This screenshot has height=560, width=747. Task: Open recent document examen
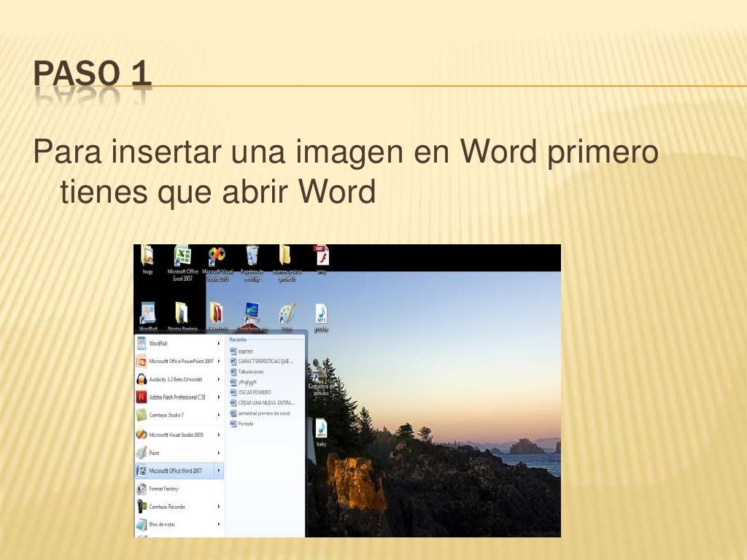click(241, 351)
